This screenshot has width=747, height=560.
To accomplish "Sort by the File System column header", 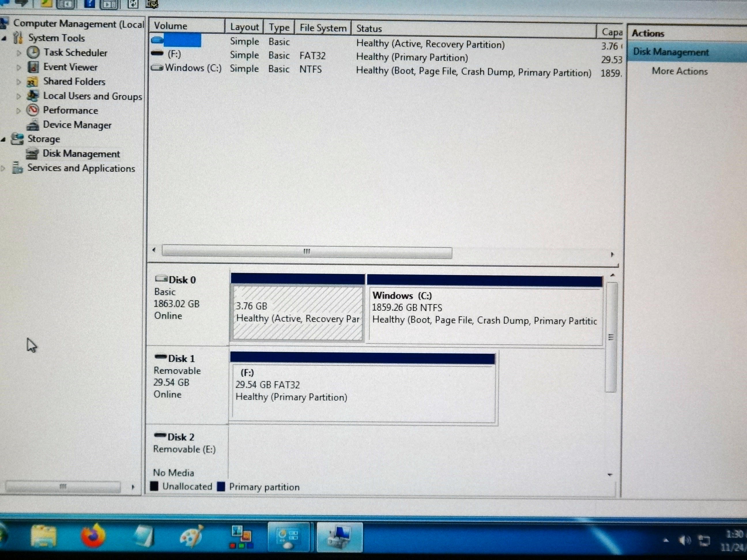I will (323, 28).
